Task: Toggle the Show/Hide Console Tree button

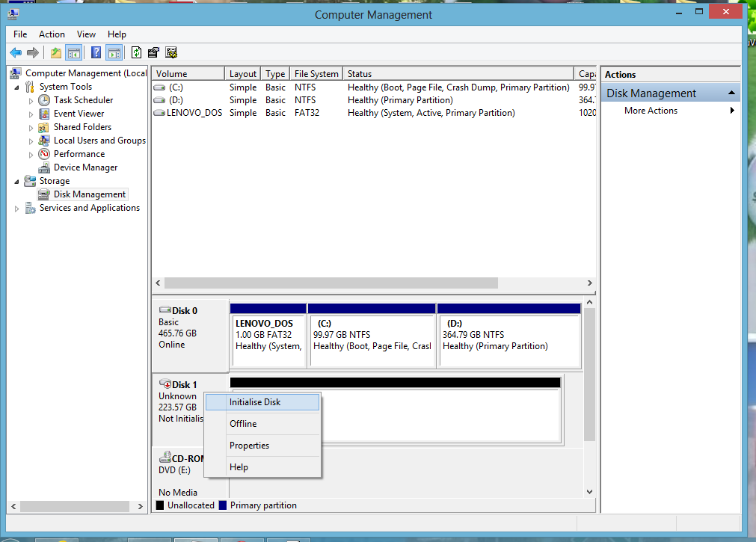Action: (73, 52)
